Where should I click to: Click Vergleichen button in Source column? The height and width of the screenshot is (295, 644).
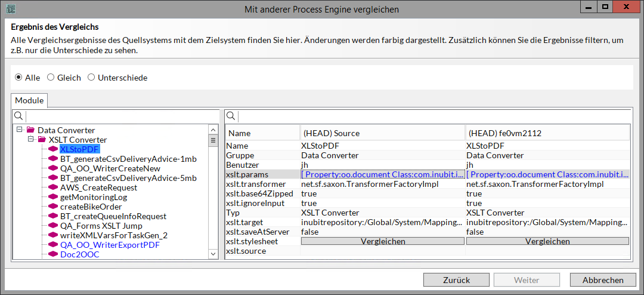point(382,241)
